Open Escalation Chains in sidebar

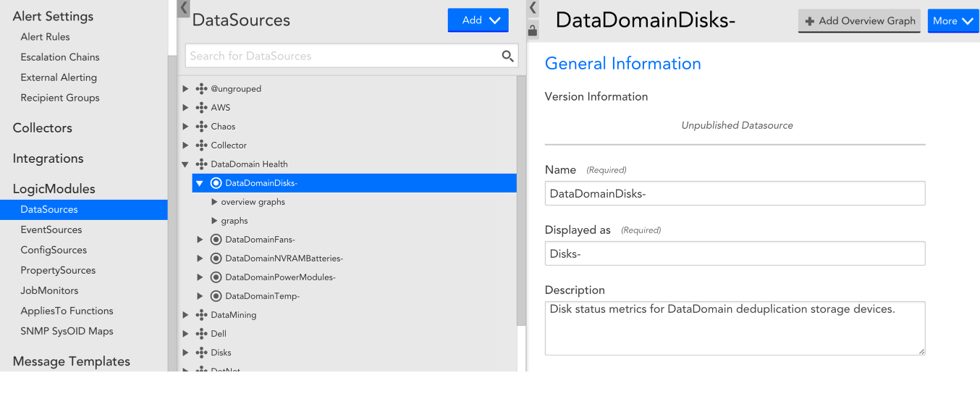point(60,56)
